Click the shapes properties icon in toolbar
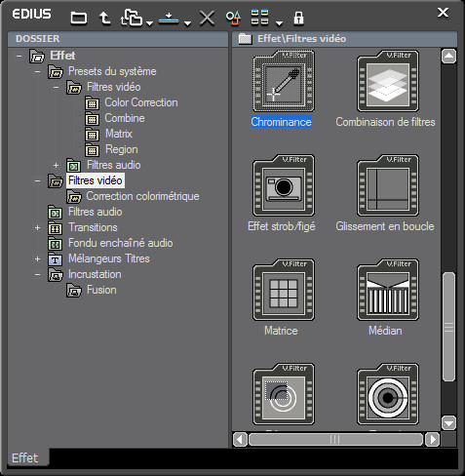The height and width of the screenshot is (476, 465). tap(233, 18)
